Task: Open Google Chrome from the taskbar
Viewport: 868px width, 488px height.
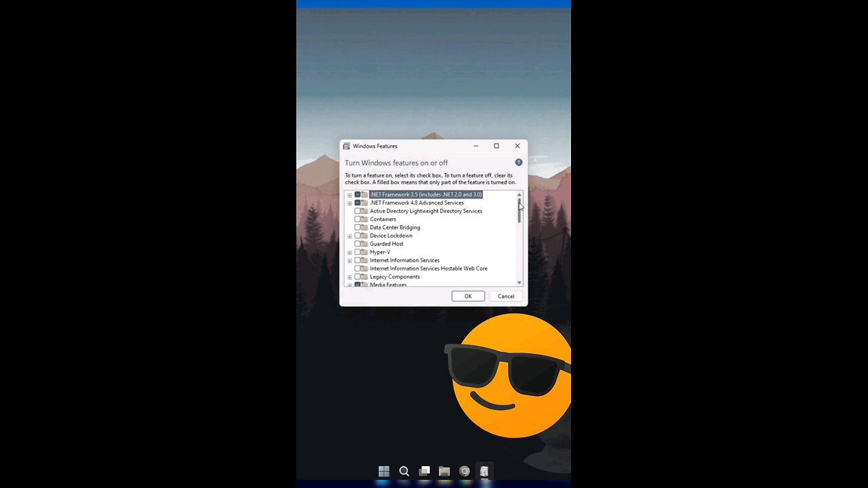Action: [x=465, y=471]
